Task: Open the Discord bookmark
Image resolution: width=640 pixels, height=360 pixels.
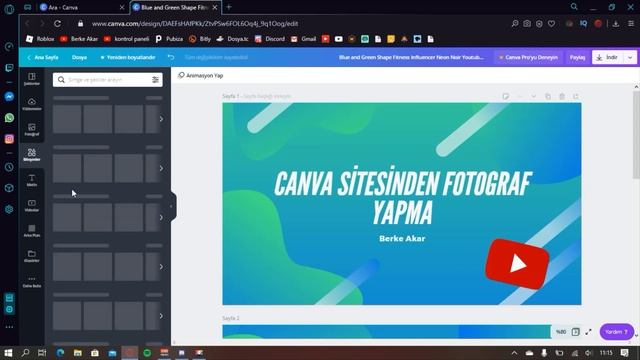Action: point(270,39)
